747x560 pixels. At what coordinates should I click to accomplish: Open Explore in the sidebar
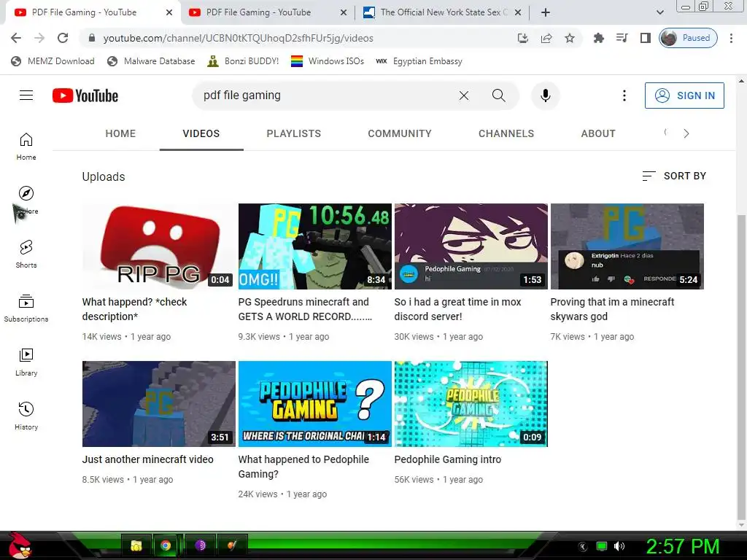pos(26,201)
